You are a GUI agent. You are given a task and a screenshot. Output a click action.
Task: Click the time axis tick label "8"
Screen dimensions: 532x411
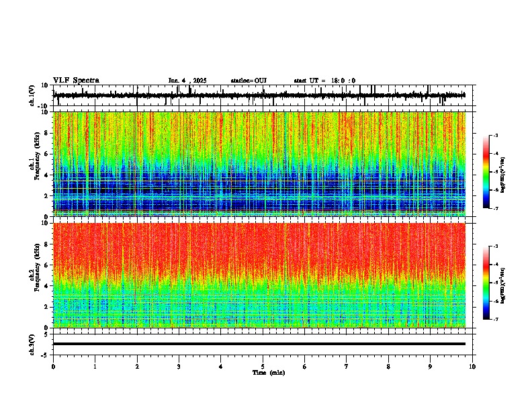(x=388, y=367)
